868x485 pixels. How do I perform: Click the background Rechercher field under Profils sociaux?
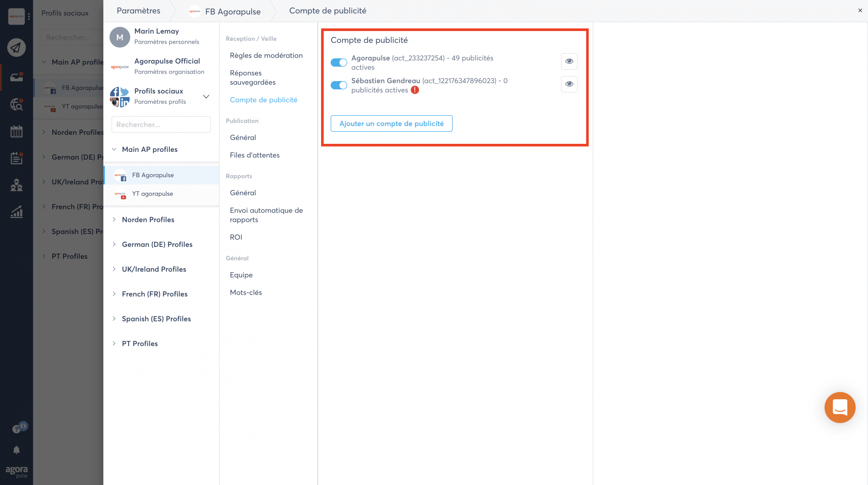tap(72, 37)
